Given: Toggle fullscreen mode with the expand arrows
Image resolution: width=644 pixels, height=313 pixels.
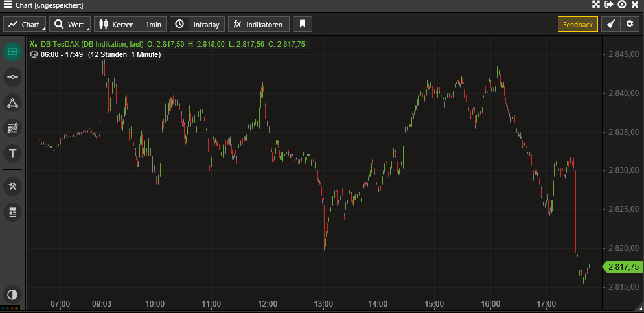Looking at the screenshot, I should coord(596,5).
